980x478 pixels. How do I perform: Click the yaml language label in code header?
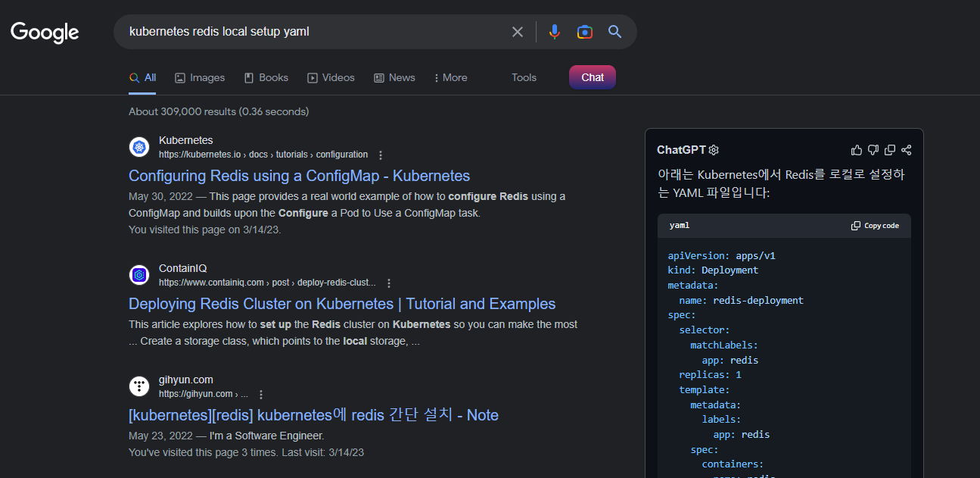(680, 226)
